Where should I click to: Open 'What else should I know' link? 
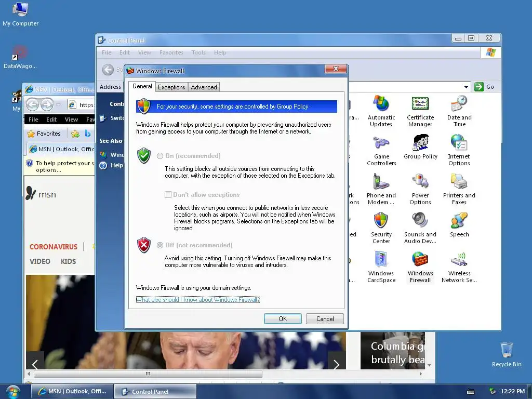198,300
